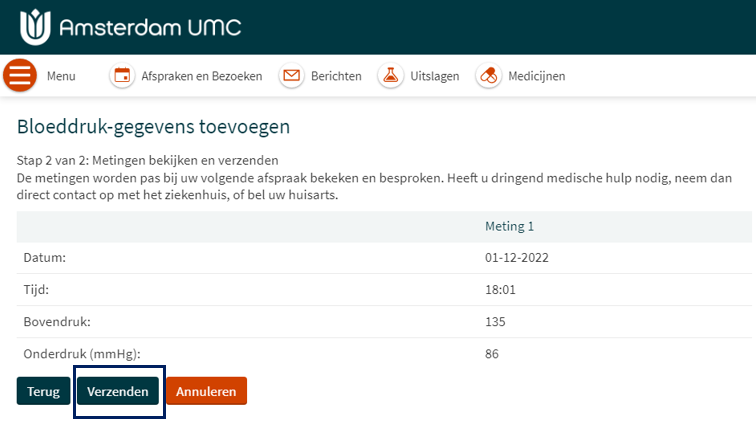Click the Bovendruk value 135

coord(495,322)
